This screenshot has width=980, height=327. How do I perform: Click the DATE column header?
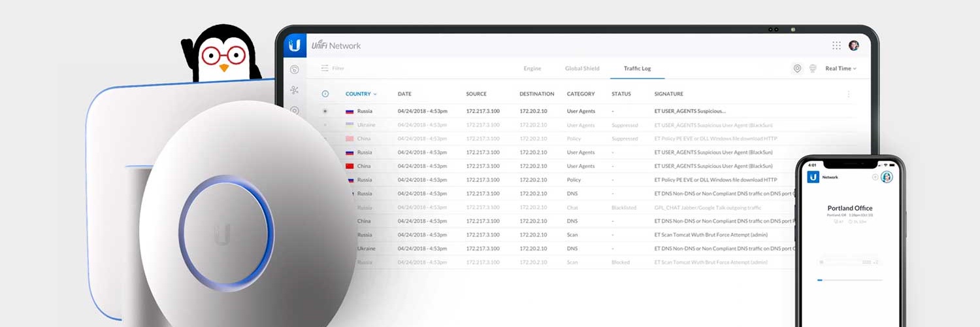click(404, 94)
